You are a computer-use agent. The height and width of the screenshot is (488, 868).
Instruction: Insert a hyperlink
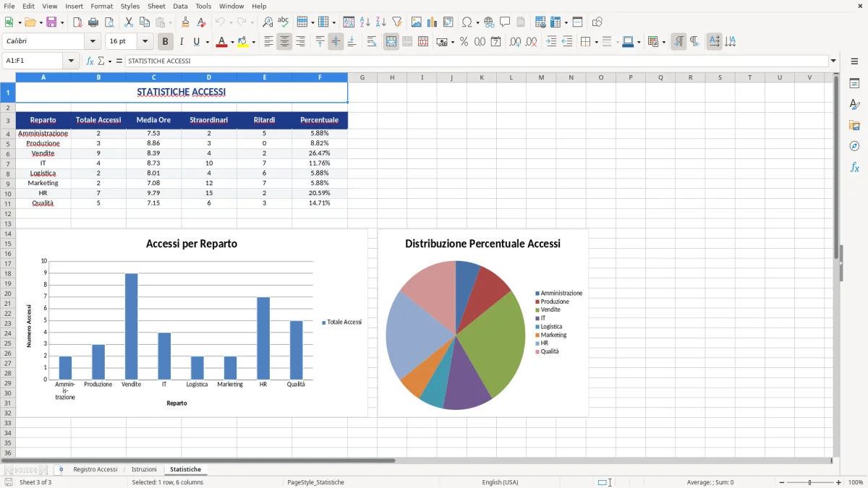click(x=489, y=22)
